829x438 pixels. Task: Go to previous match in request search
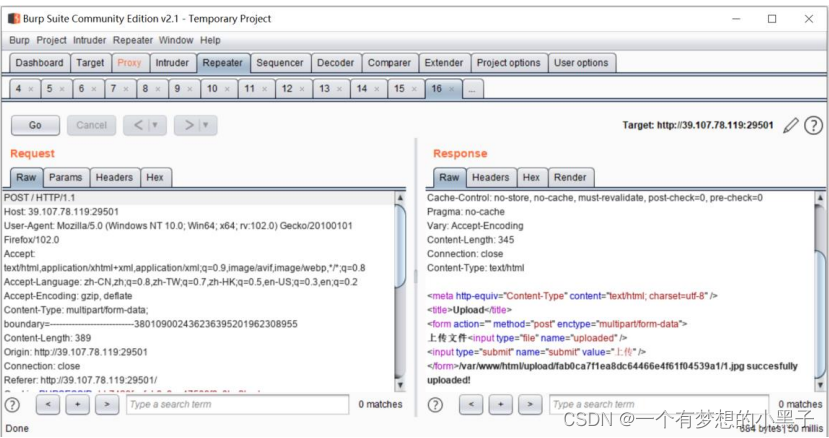pyautogui.click(x=48, y=404)
